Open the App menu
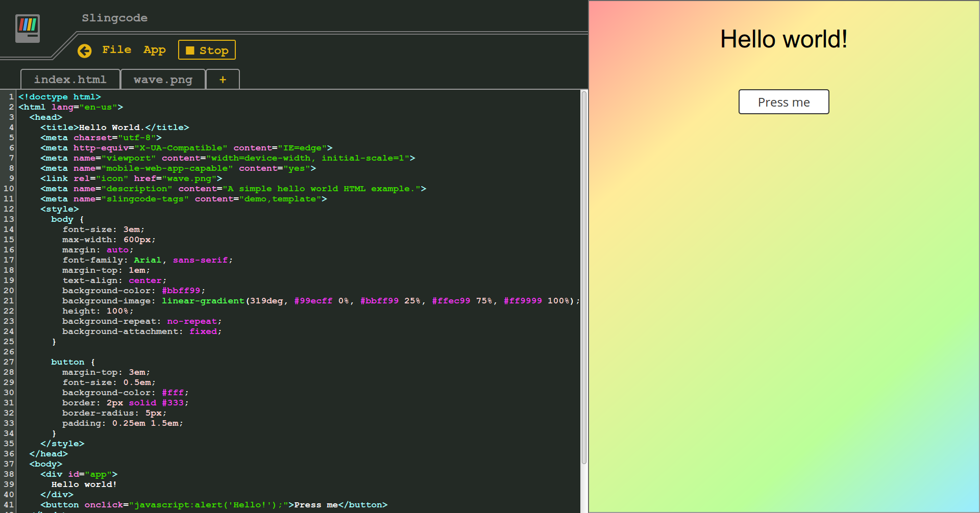Image resolution: width=980 pixels, height=513 pixels. pyautogui.click(x=155, y=49)
